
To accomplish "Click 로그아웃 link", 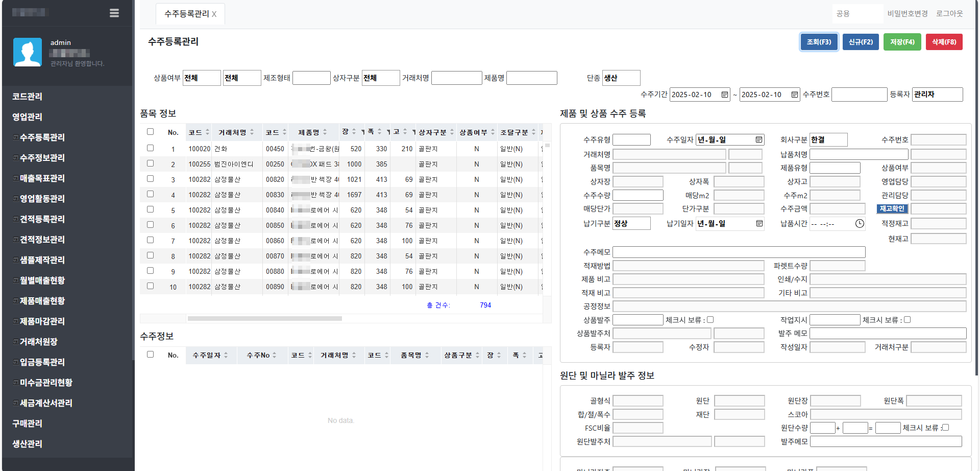I will click(949, 14).
